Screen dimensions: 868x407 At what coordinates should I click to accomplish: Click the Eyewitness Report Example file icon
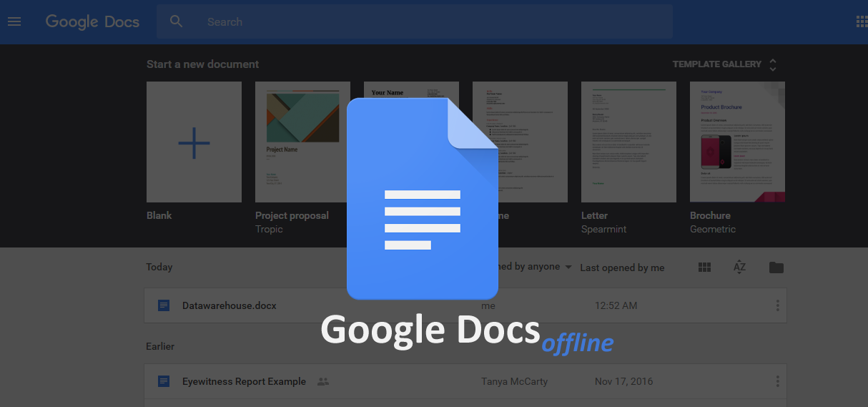164,381
